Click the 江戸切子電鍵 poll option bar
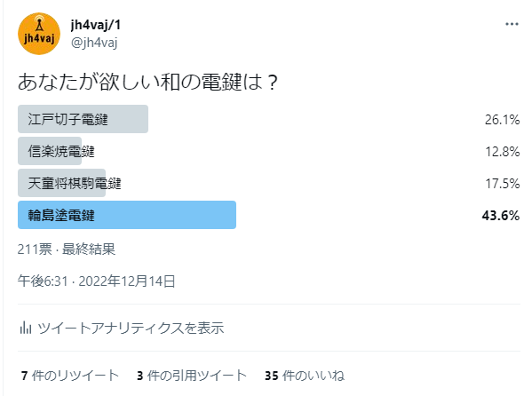 click(83, 119)
